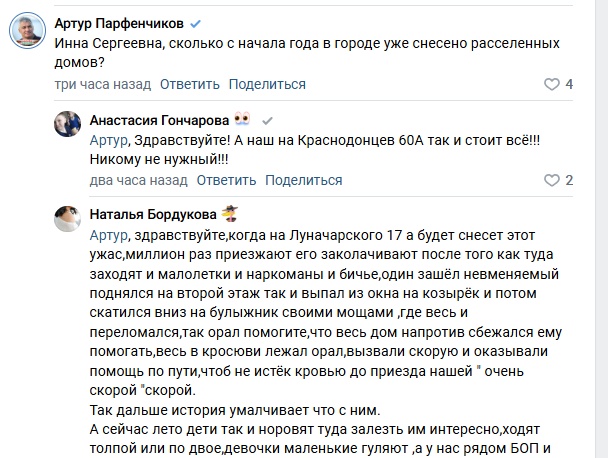Screen dimensions: 608x458
Task: Click the 'два часа назад' timestamp
Action: tap(138, 180)
